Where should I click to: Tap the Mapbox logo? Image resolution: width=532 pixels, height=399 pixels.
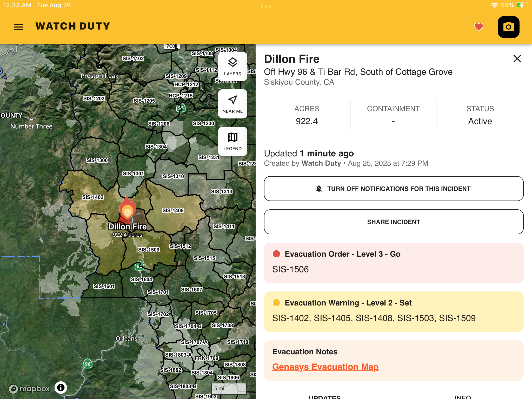[29, 389]
